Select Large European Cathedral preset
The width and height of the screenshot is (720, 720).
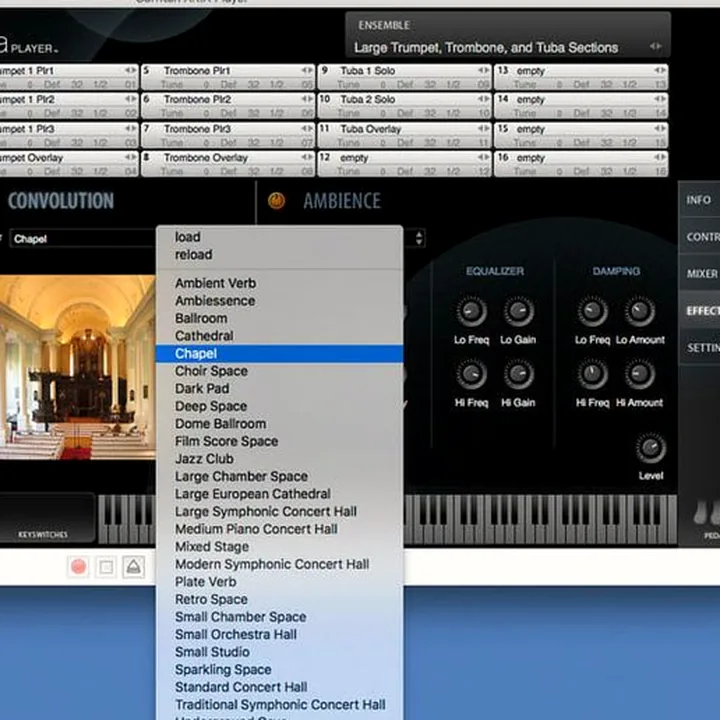[280, 494]
